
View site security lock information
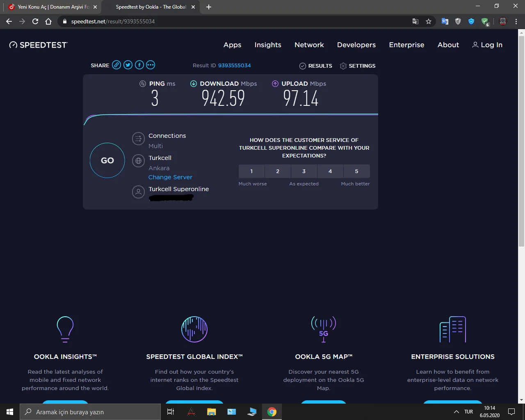[64, 21]
